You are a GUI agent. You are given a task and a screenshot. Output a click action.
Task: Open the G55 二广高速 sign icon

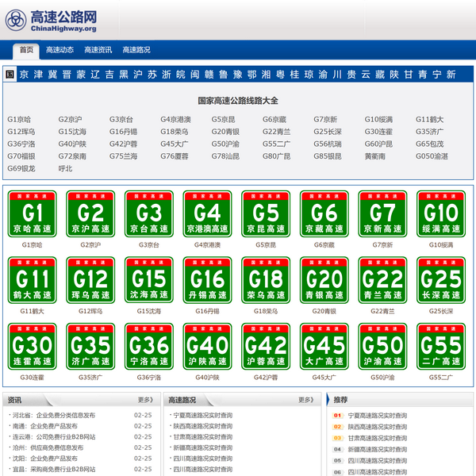(x=440, y=347)
